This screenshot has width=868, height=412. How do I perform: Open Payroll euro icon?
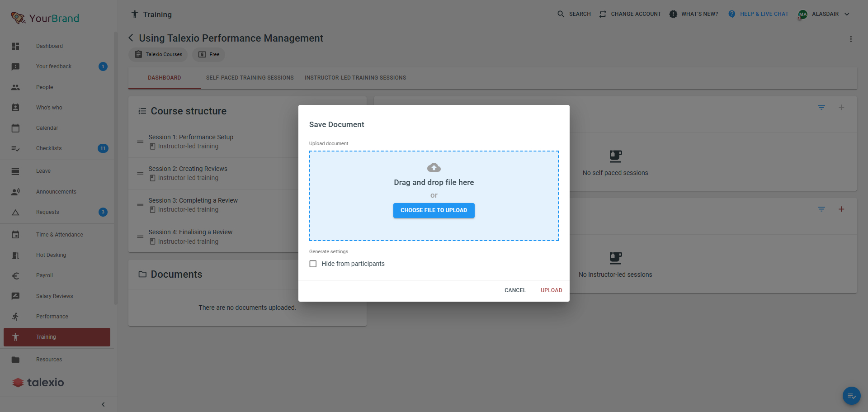click(x=15, y=275)
